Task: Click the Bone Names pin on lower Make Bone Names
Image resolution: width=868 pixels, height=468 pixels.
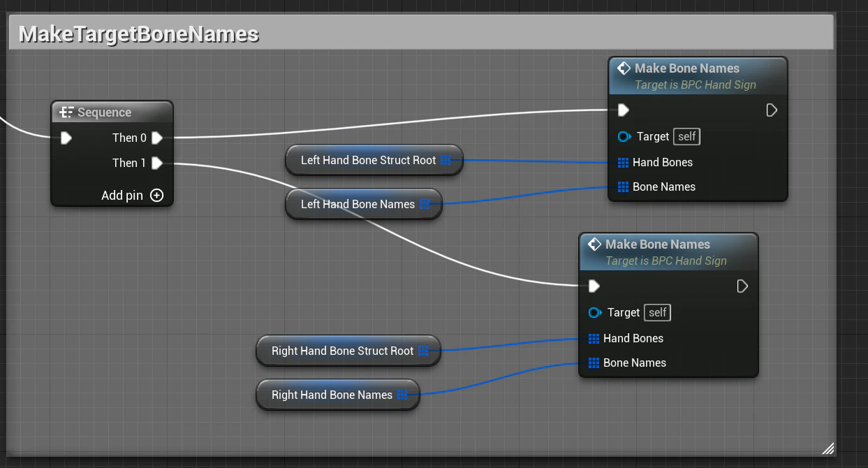Action: click(x=594, y=363)
